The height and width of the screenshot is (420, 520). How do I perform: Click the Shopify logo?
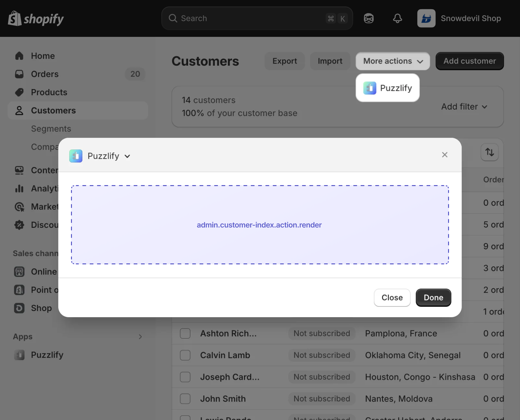click(x=36, y=18)
